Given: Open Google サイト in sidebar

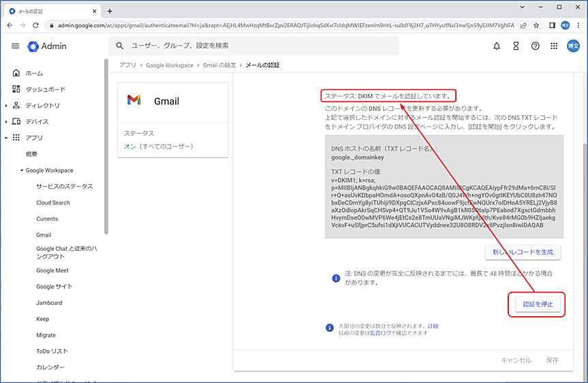Looking at the screenshot, I should pos(55,287).
